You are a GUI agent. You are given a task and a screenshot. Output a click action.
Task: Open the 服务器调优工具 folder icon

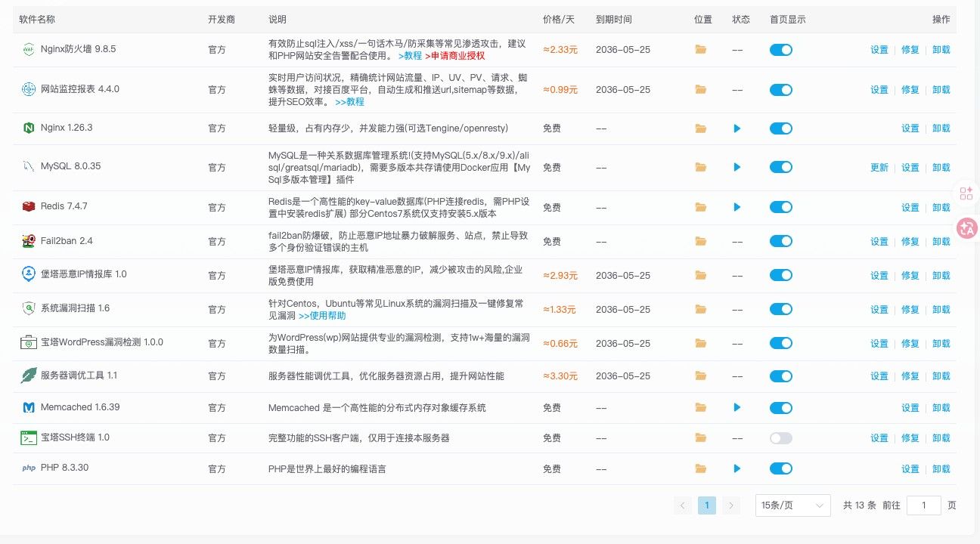tap(701, 376)
